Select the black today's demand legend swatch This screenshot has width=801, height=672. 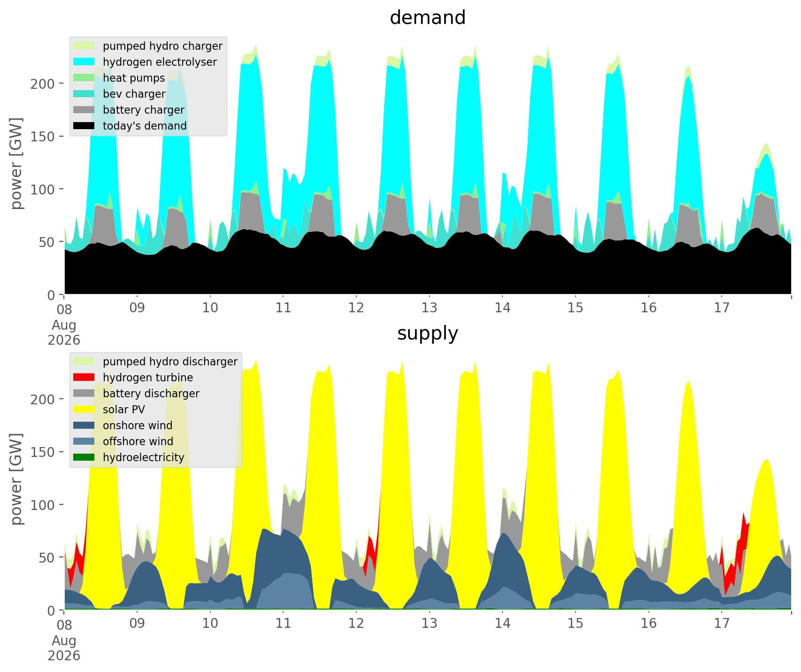click(84, 126)
